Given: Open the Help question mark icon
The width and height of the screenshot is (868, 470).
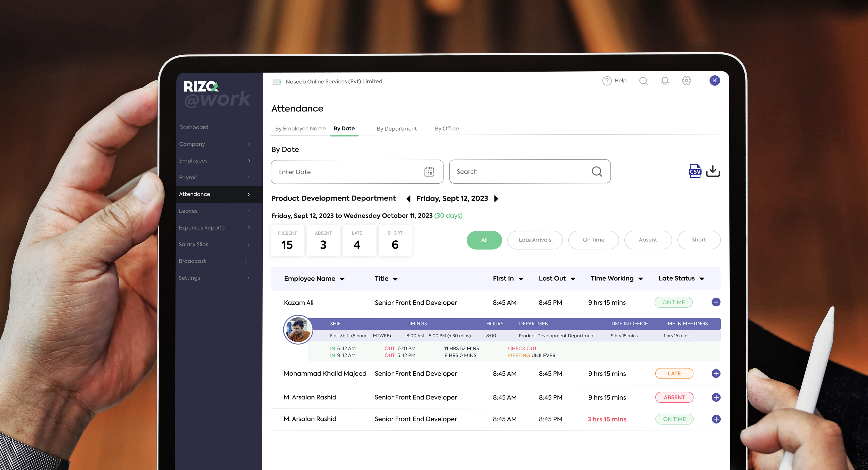Looking at the screenshot, I should [x=607, y=81].
